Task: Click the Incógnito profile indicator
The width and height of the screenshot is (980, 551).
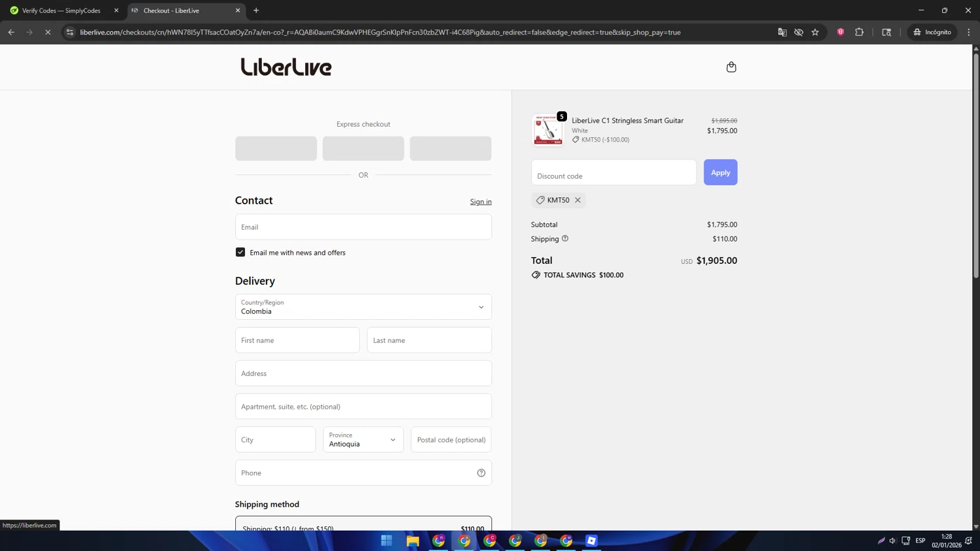Action: 932,32
